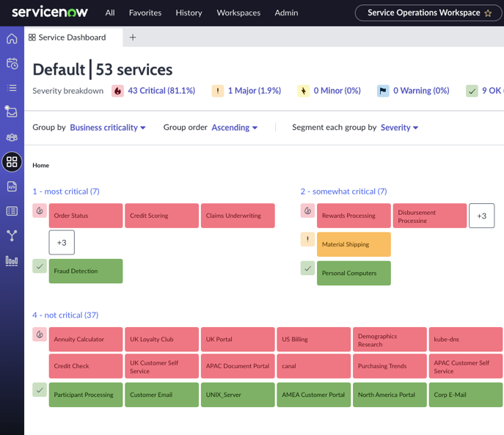Click critical flame icon in most critical group
Screen dimensions: 504x435
40,211
